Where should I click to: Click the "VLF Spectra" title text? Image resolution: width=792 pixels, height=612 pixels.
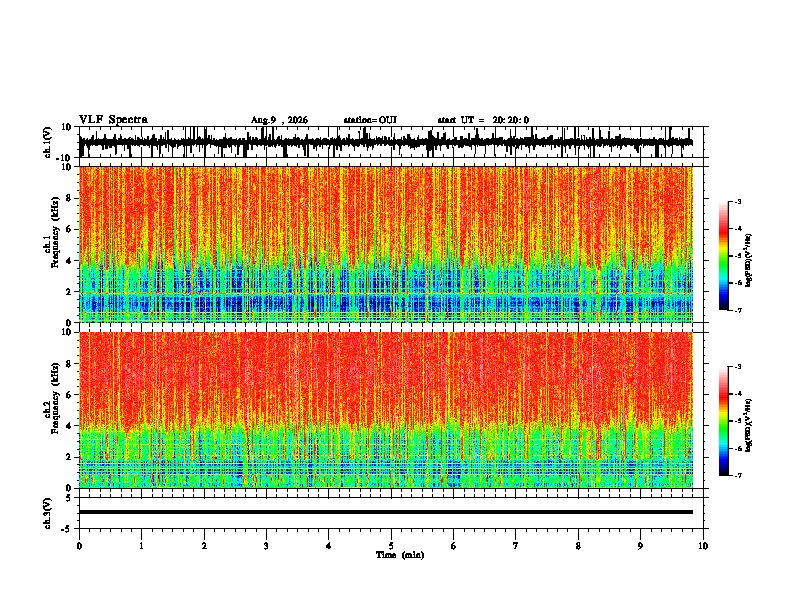point(113,120)
